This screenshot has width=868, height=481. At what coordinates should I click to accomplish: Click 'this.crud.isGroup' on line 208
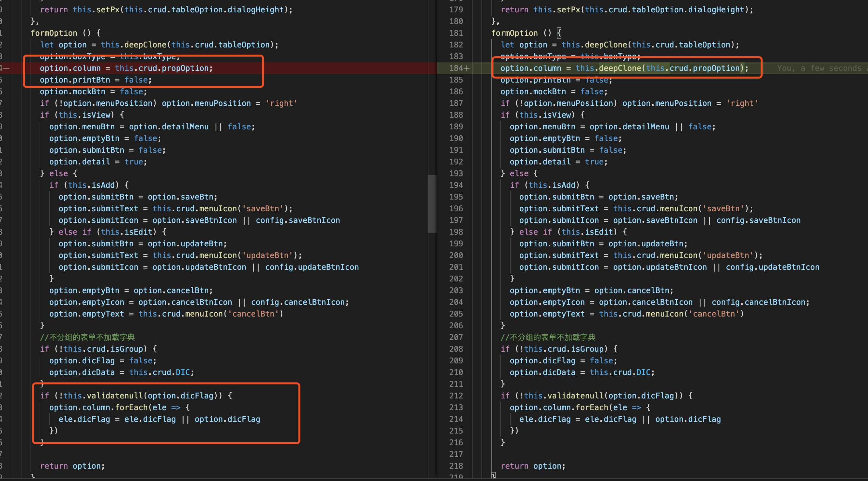[564, 349]
